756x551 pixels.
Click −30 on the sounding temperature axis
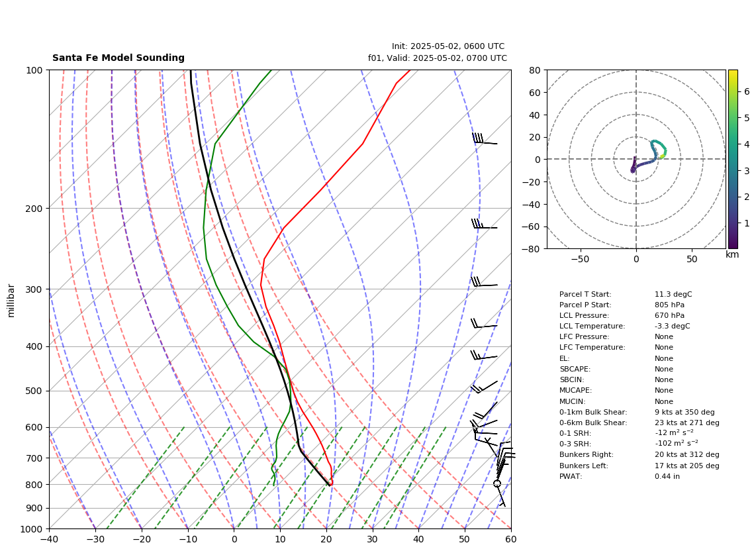click(x=95, y=539)
